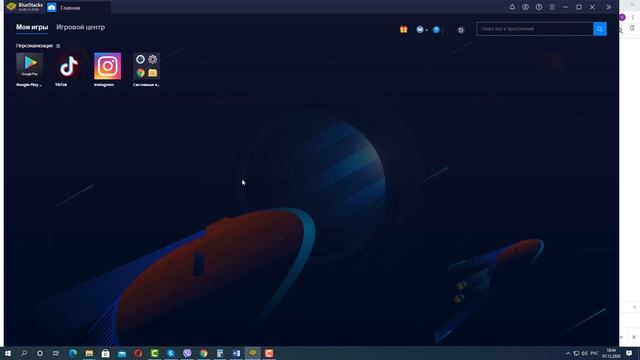640x360 pixels.
Task: Open Skype from the taskbar
Action: (x=171, y=353)
